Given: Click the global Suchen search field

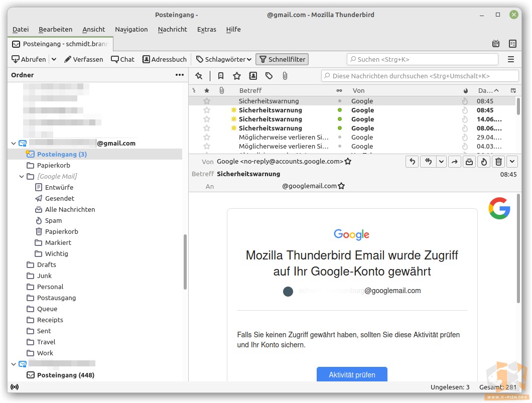Looking at the screenshot, I should (x=423, y=59).
